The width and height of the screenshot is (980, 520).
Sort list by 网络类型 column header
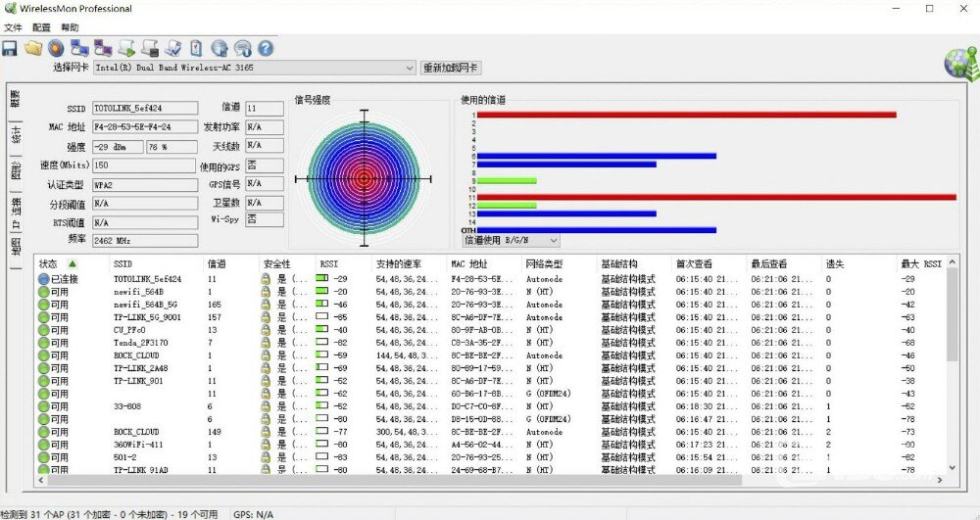560,264
